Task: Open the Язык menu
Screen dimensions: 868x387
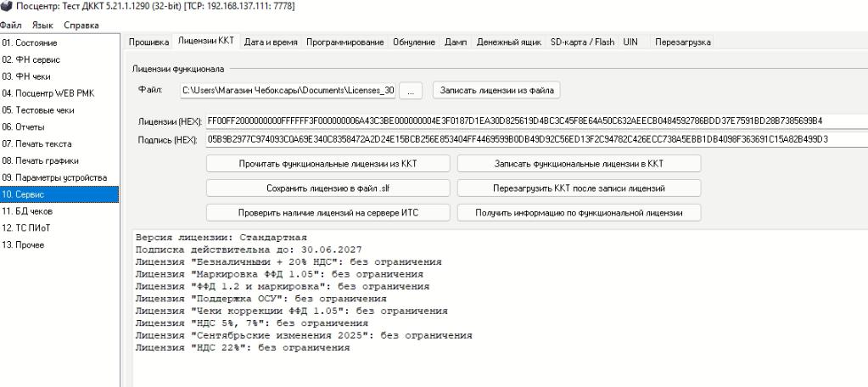Action: [42, 25]
